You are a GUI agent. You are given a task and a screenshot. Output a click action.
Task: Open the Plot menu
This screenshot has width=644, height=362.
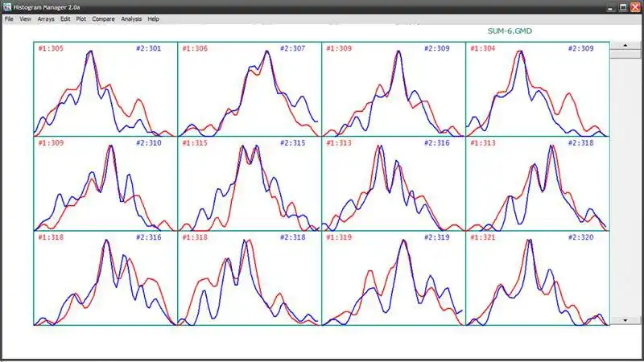pos(81,19)
